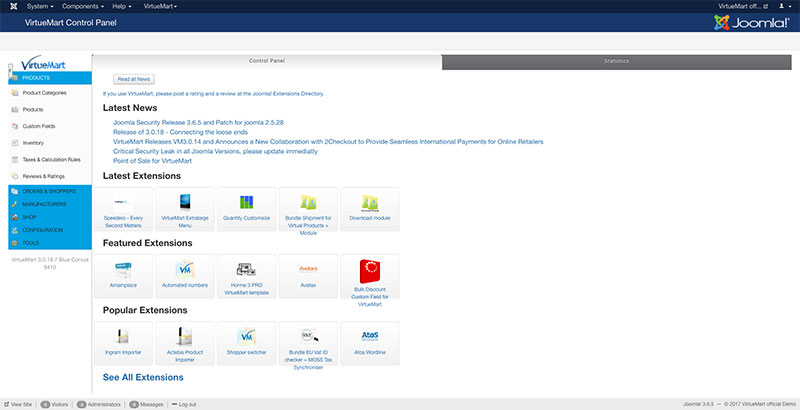Open the Product Categories icon in sidebar

point(15,93)
